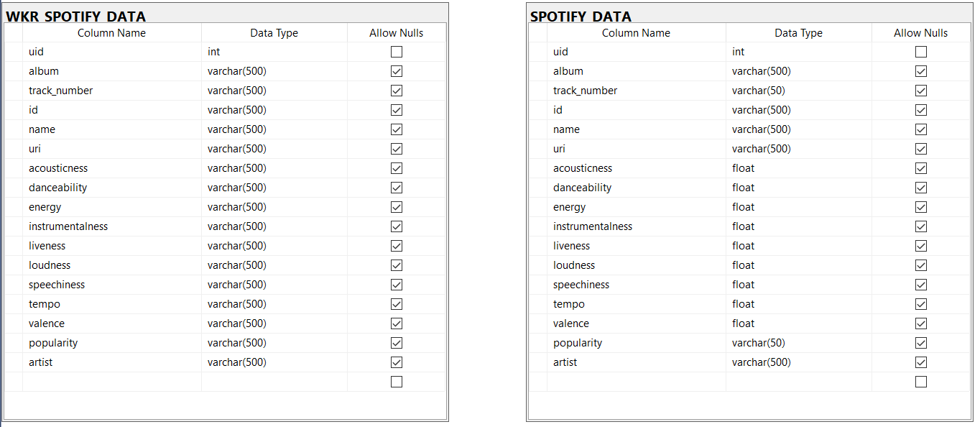The width and height of the screenshot is (980, 427).
Task: Click the int data type cell for uid
Action: [x=274, y=51]
